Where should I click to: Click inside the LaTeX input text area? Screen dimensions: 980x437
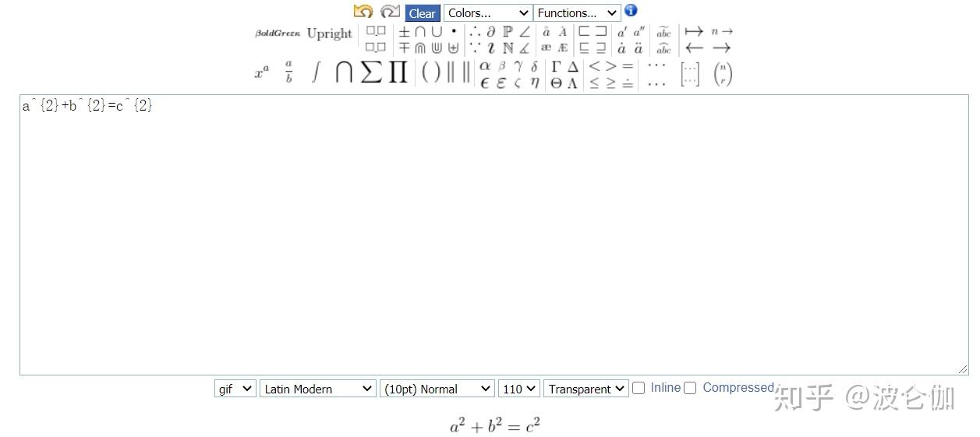click(x=494, y=235)
